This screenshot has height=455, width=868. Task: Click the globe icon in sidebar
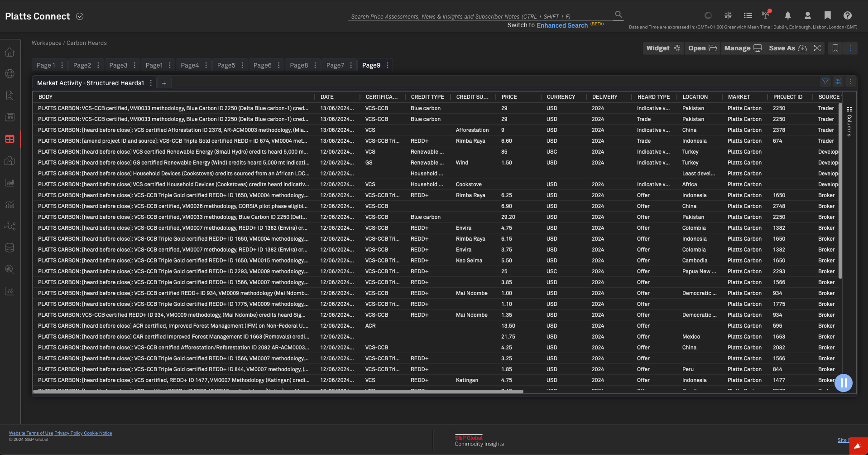coord(10,74)
